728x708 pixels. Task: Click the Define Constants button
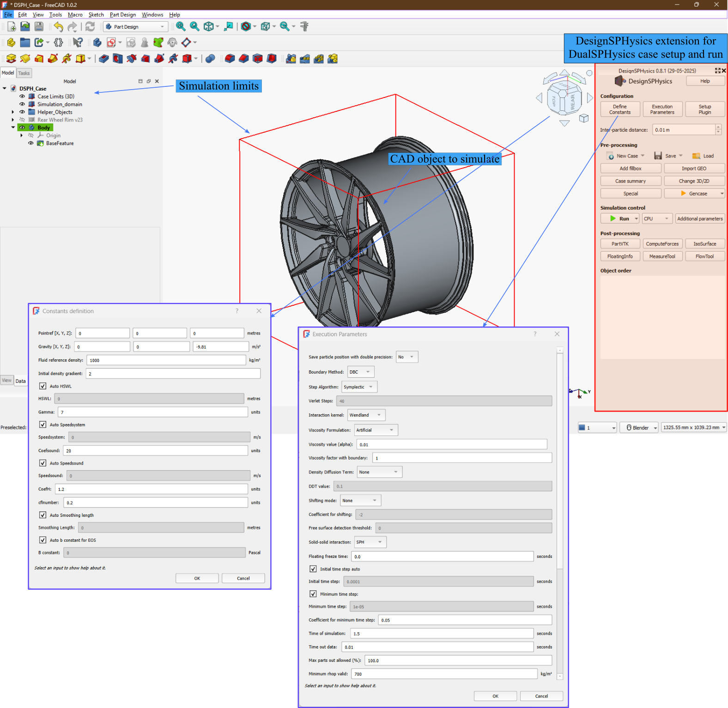pos(619,109)
